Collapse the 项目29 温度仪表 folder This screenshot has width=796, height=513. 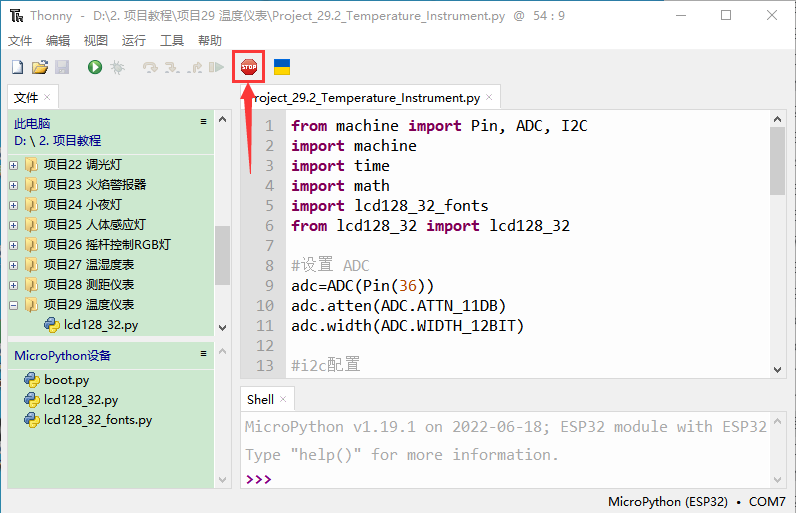[x=13, y=305]
